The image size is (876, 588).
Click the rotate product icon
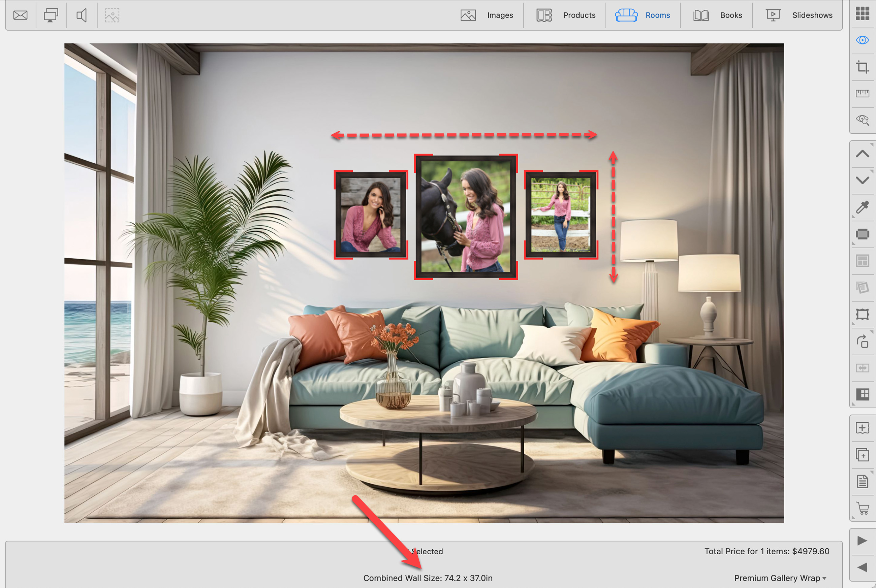pos(862,341)
